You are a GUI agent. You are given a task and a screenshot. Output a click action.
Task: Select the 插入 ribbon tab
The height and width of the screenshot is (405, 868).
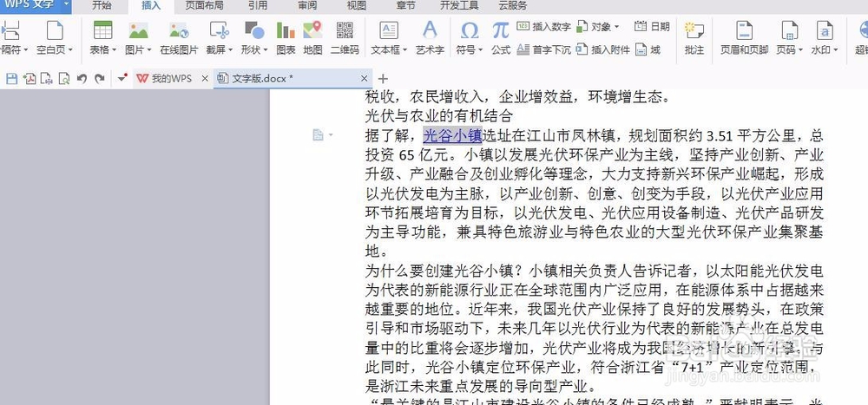pos(150,6)
